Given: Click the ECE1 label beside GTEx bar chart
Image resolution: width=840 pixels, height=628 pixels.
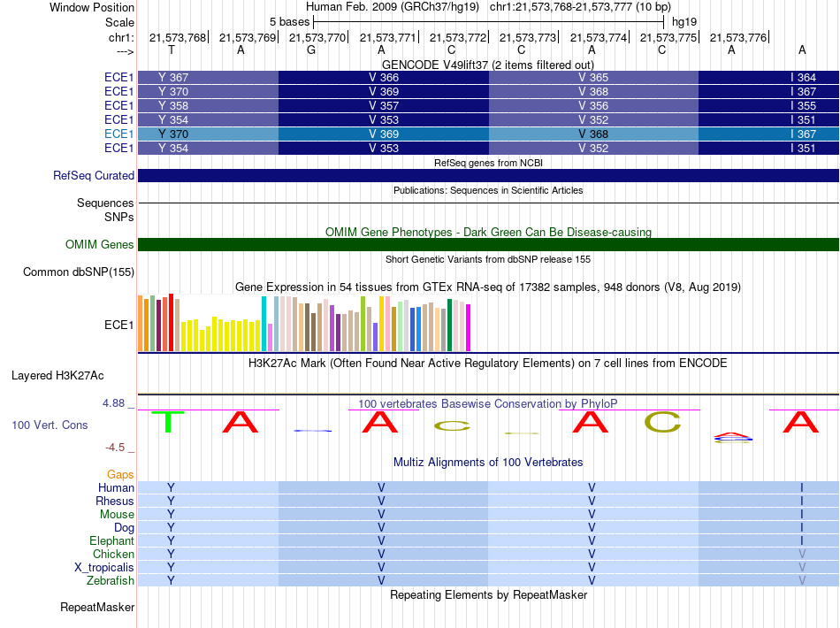Looking at the screenshot, I should coord(118,325).
